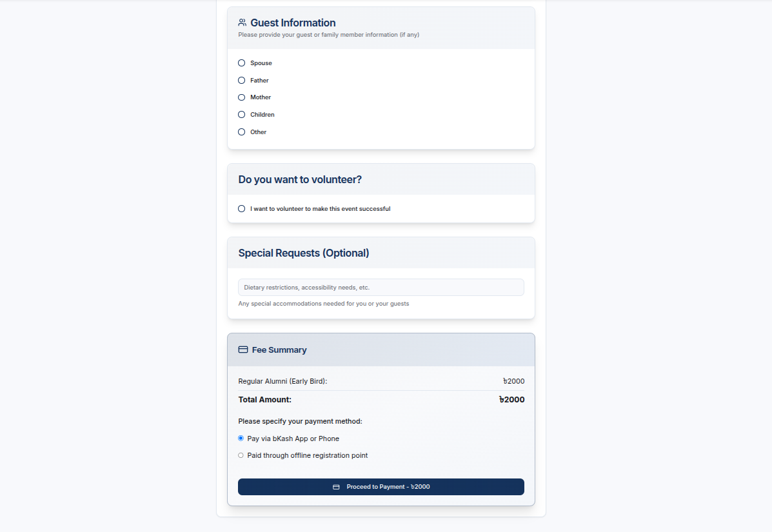Click the card icon in Proceed button

point(336,488)
